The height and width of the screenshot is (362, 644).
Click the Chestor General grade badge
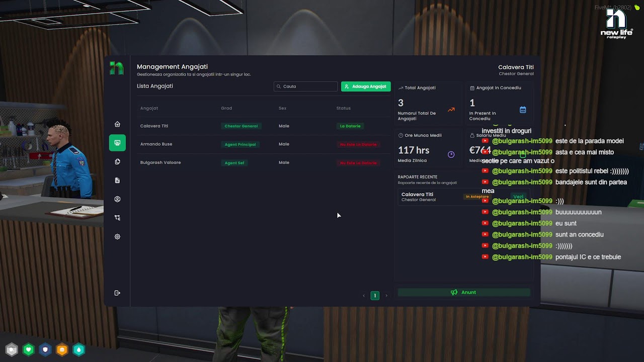241,126
